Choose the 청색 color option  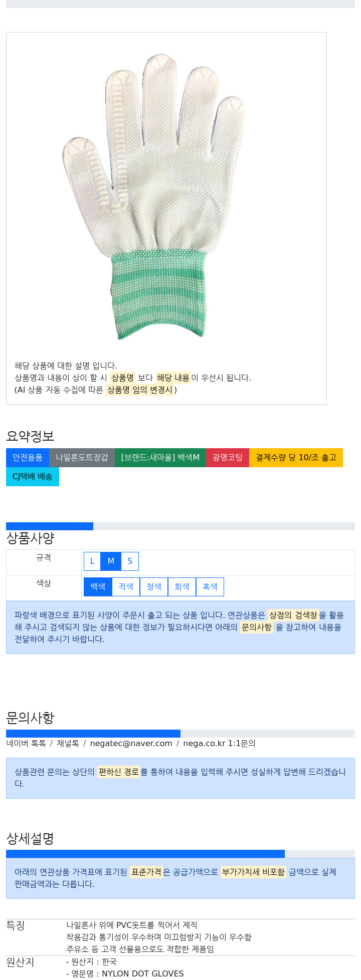(154, 587)
